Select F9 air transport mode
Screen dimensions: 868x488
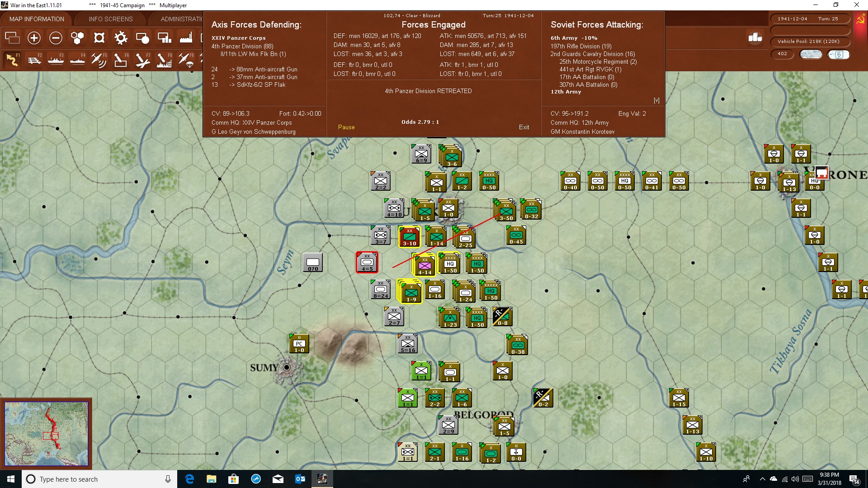(186, 60)
